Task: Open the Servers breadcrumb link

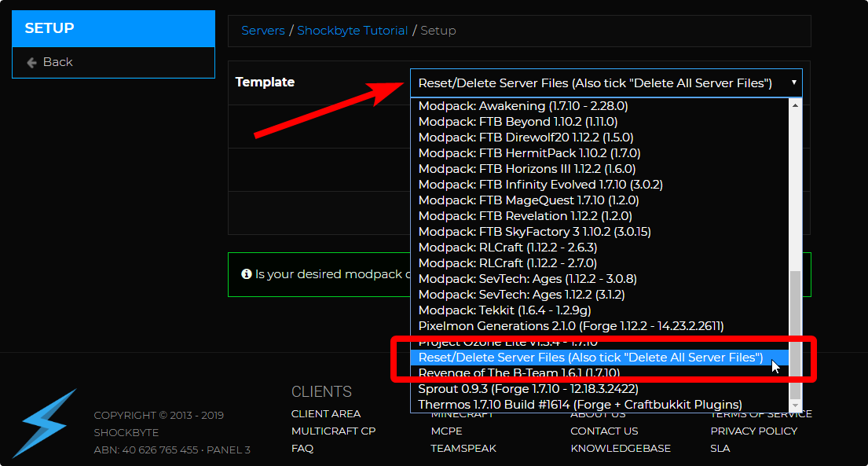Action: pos(263,31)
